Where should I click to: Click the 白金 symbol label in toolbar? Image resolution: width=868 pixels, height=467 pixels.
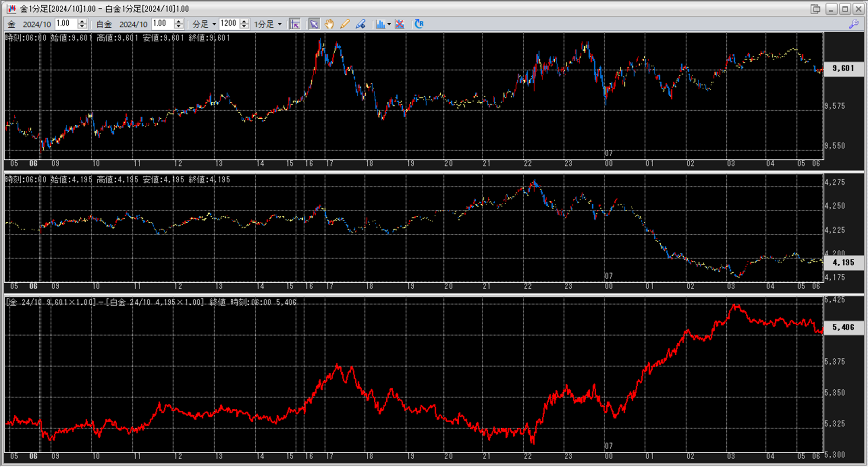104,24
